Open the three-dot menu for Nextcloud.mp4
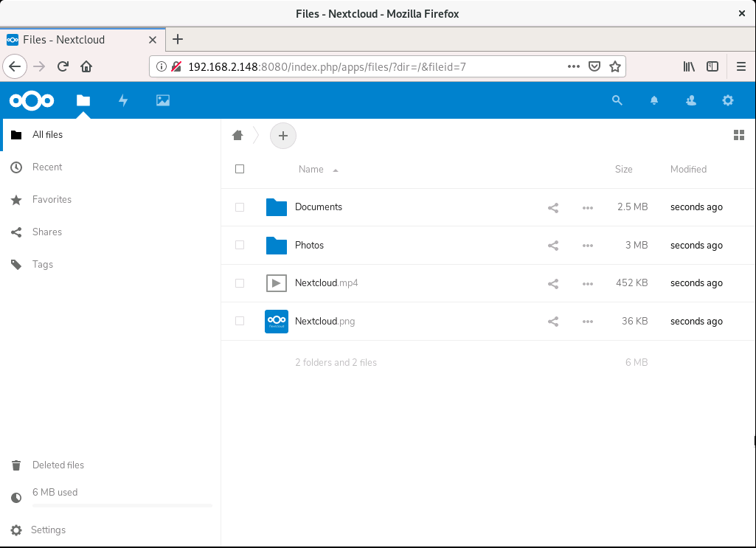Viewport: 756px width, 548px height. [x=588, y=283]
